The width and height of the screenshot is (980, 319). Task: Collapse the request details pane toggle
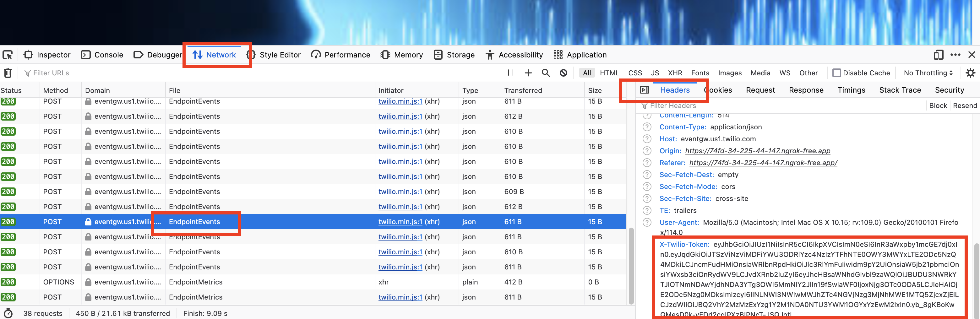(644, 90)
